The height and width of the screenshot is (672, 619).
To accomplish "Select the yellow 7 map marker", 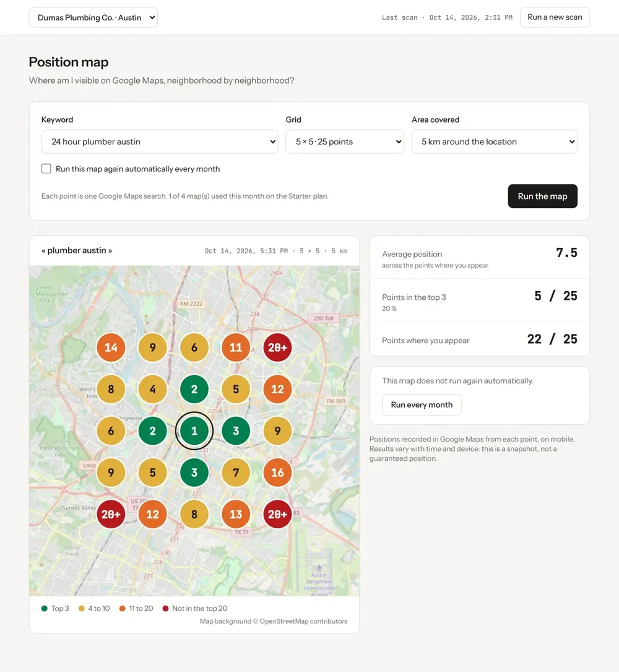I will [236, 473].
